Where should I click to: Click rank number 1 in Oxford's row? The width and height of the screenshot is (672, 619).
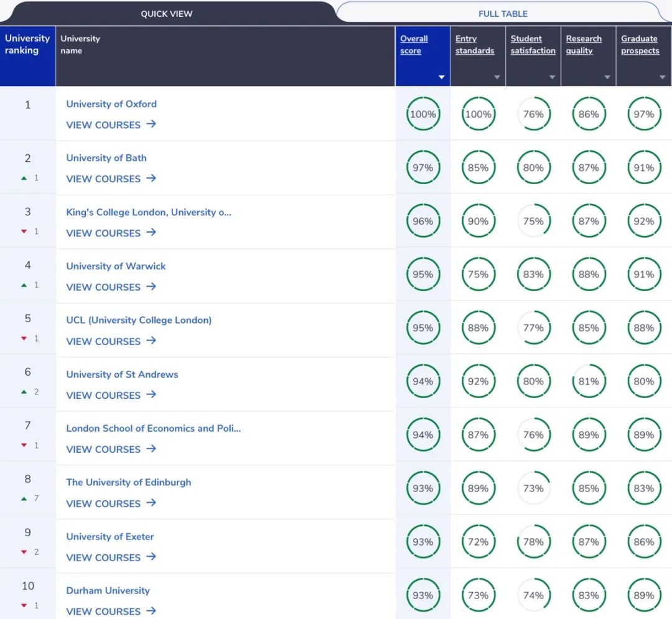pyautogui.click(x=28, y=105)
